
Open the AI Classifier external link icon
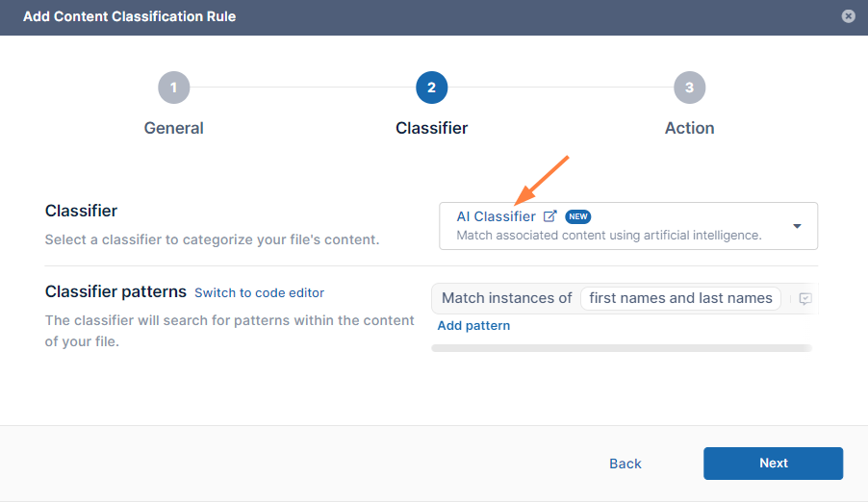pyautogui.click(x=550, y=216)
